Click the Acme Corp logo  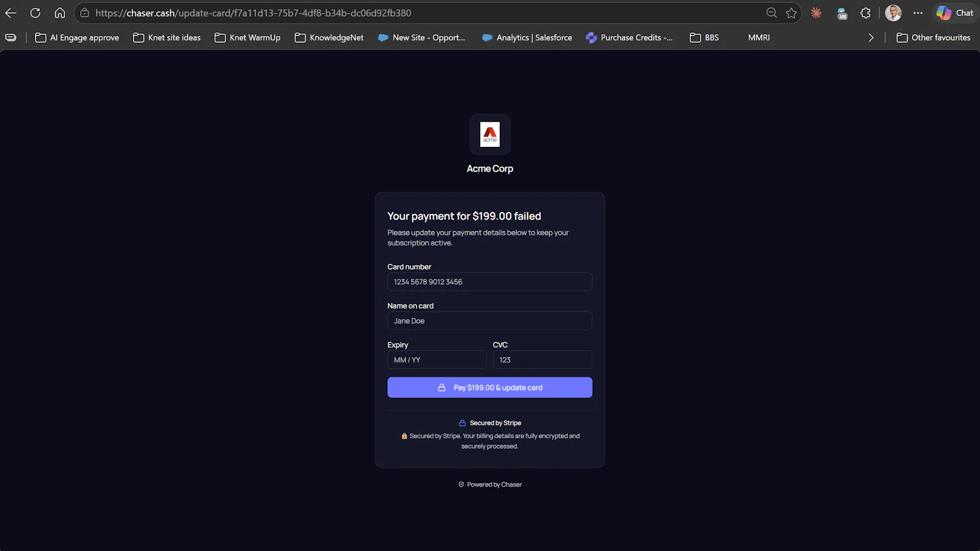[490, 135]
